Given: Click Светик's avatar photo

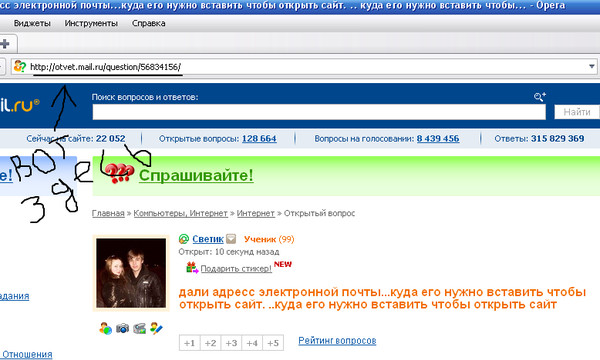Looking at the screenshot, I should point(131,273).
